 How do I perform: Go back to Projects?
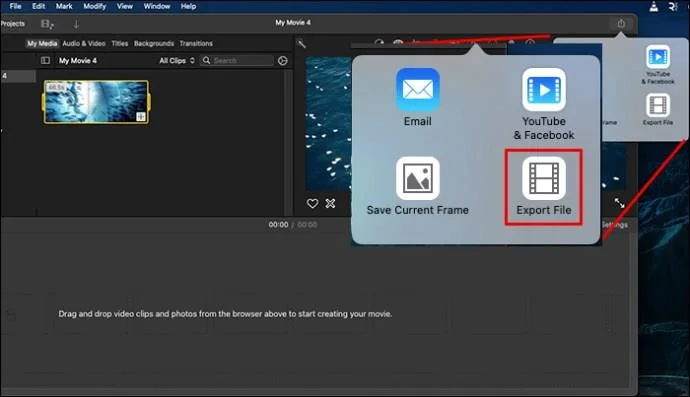[12, 24]
